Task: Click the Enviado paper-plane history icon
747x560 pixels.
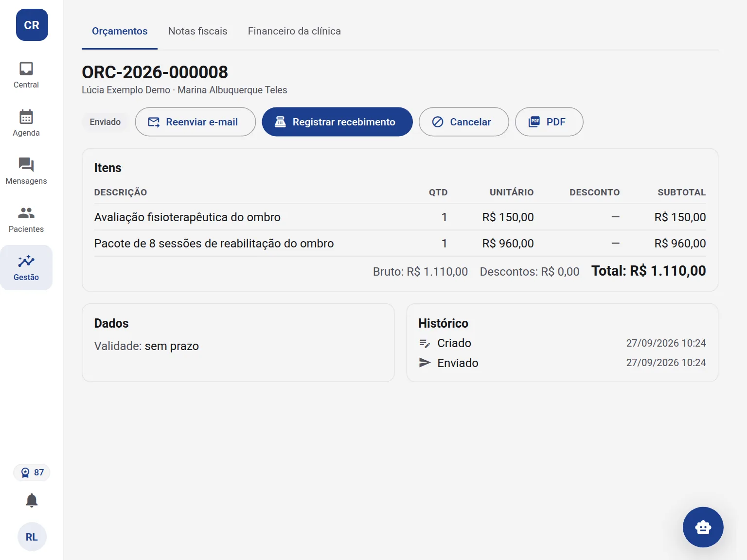Action: (x=425, y=363)
